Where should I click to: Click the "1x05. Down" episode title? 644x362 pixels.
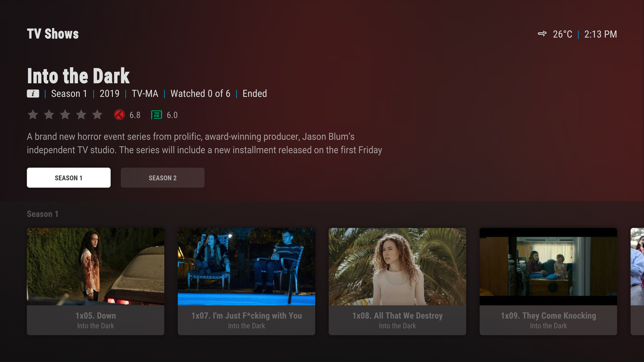click(95, 316)
